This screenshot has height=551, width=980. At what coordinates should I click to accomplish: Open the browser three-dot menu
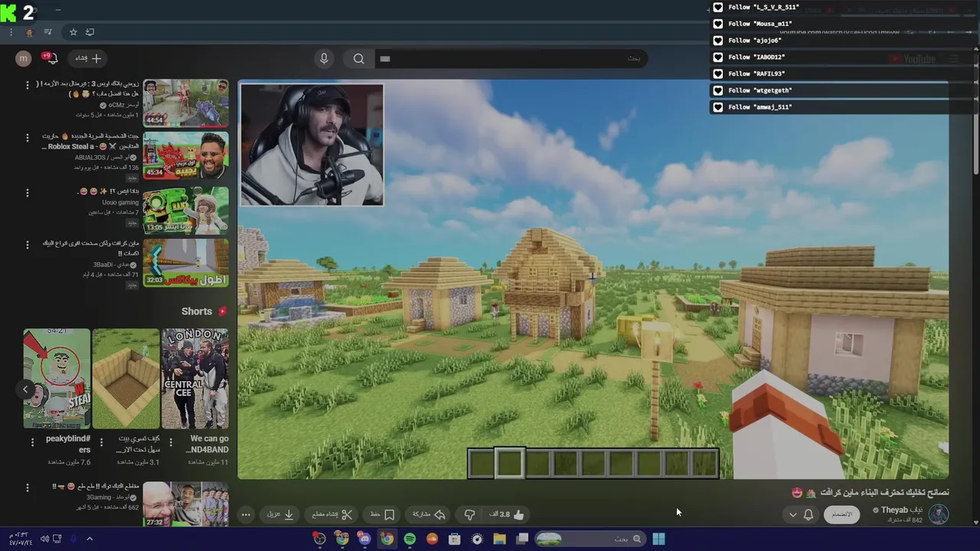11,32
